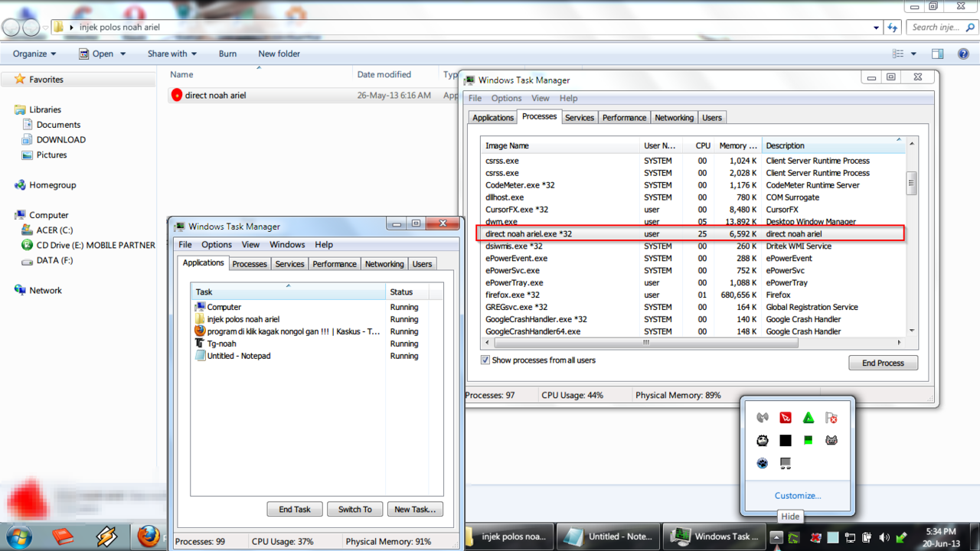Click the green triangle icon in tray popup
This screenshot has width=980, height=551.
click(808, 418)
